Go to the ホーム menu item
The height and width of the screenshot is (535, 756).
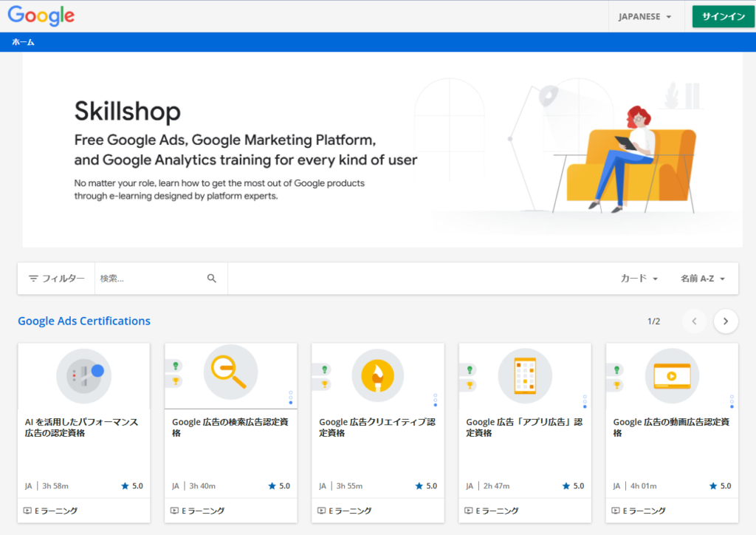[x=23, y=42]
